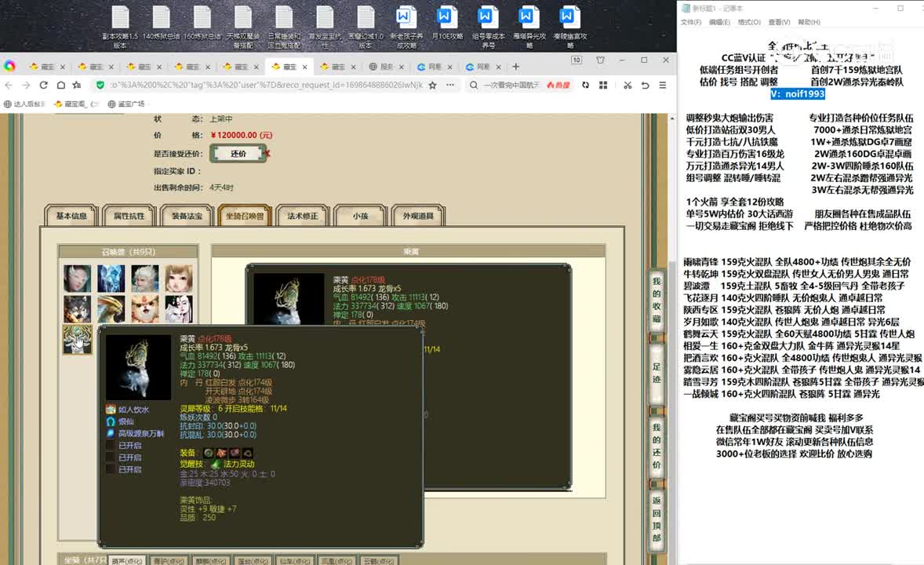Select the 乘黄 beast portrait thumbnail
924x565 pixels.
[78, 340]
